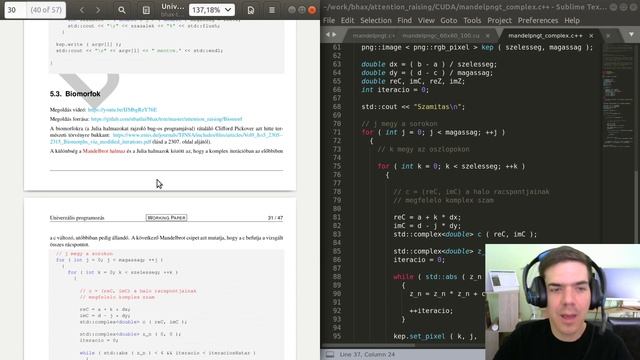Open File menu in Sublime Text
Image resolution: width=640 pixels, height=360 pixels.
coord(329,20)
